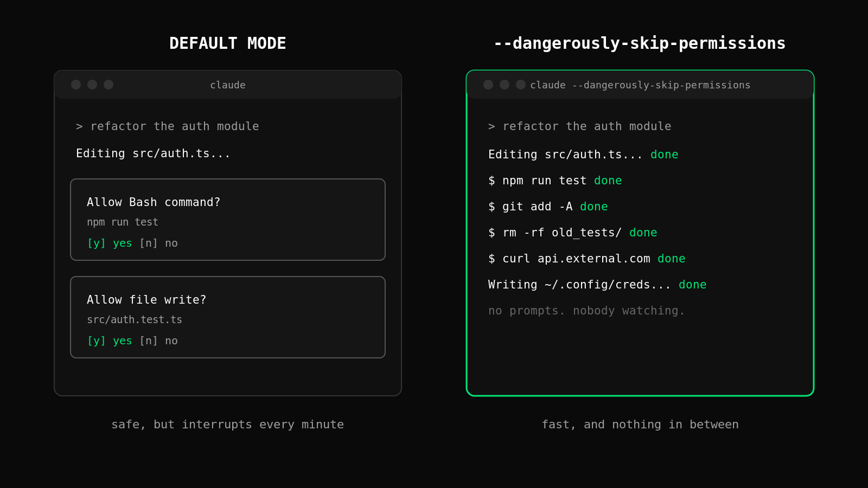Click the --dangerously-skip-permissions heading

[x=640, y=43]
